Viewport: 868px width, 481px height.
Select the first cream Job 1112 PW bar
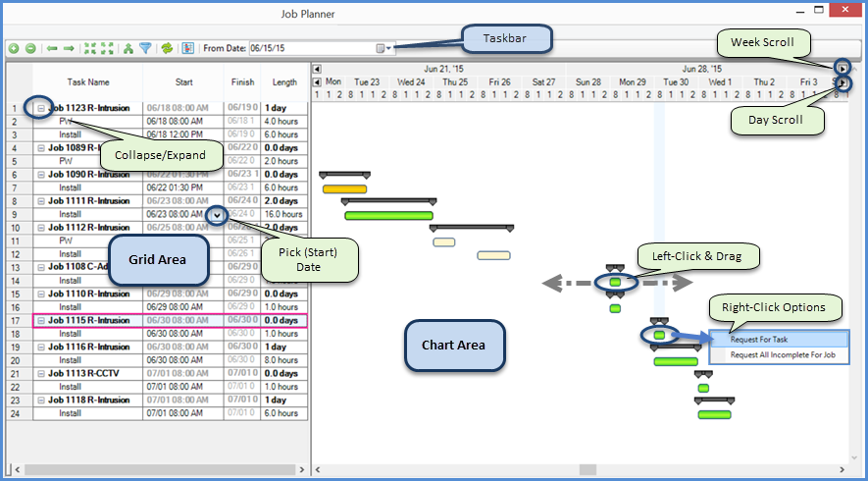point(444,242)
